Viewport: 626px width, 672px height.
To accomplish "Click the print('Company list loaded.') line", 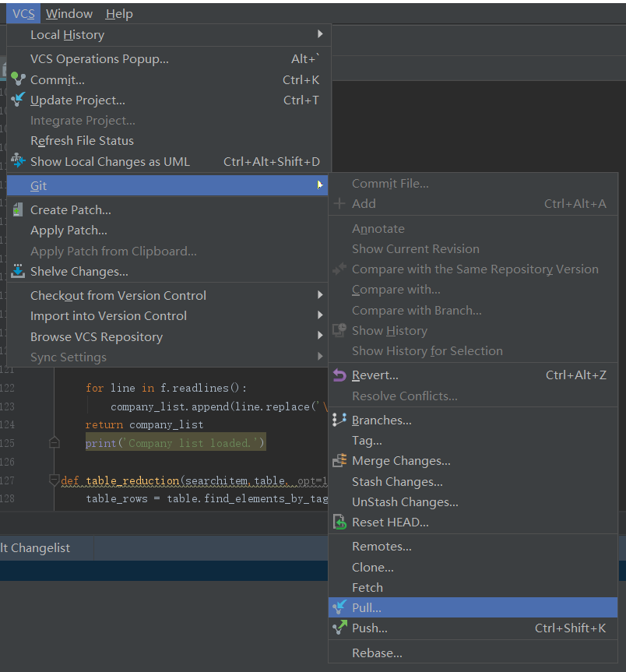I will (175, 443).
